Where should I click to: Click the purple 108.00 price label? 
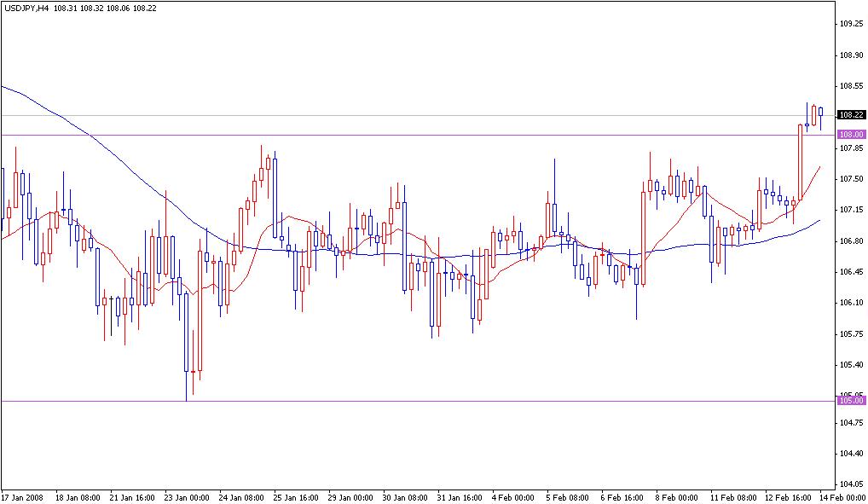click(850, 133)
